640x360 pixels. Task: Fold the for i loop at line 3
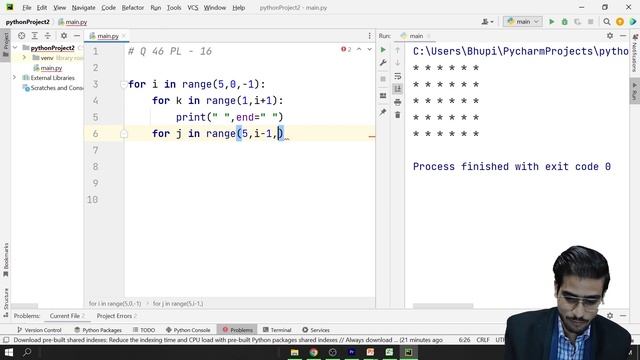tap(123, 84)
